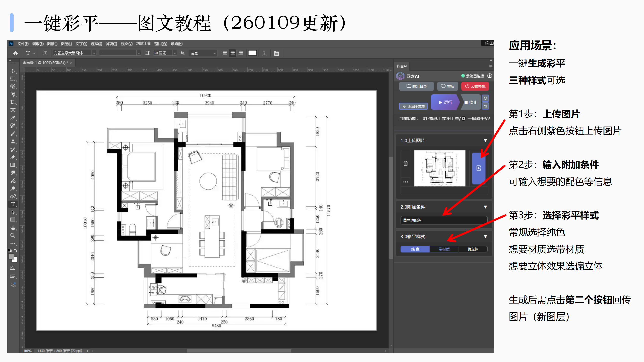Delete uploaded image with trash icon
Screen dimensions: 644x362
click(x=405, y=164)
